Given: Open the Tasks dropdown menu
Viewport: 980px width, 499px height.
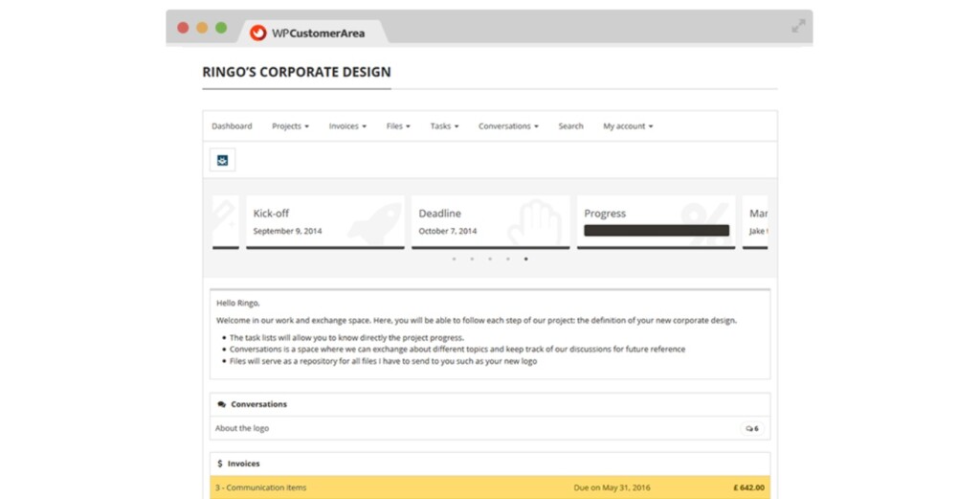Looking at the screenshot, I should click(x=444, y=126).
